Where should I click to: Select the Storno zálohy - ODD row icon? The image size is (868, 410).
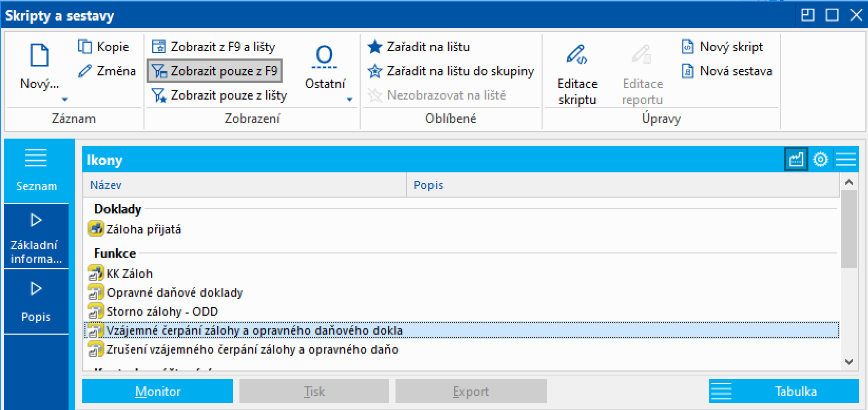point(95,311)
